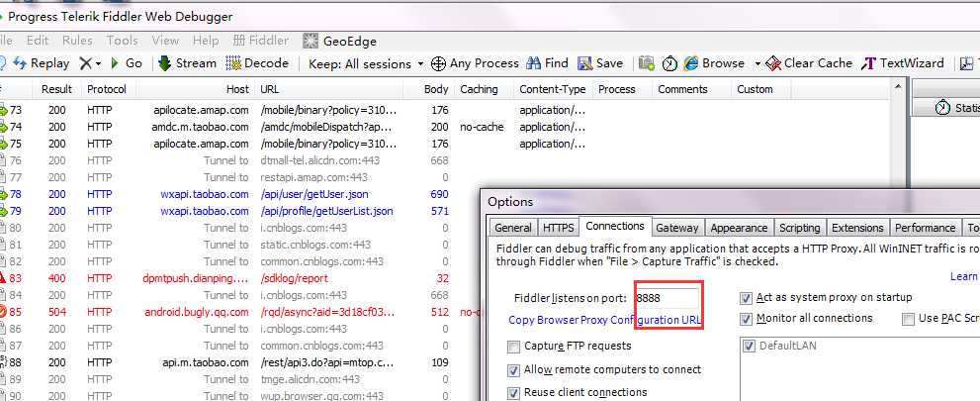The width and height of the screenshot is (980, 401).
Task: Enable Use PAC Script checkbox
Action: [x=908, y=319]
